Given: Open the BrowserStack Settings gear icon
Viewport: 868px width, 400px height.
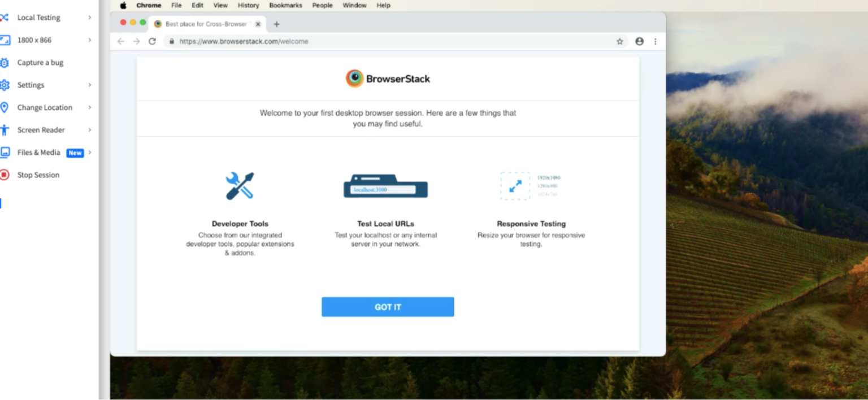Looking at the screenshot, I should coord(6,85).
